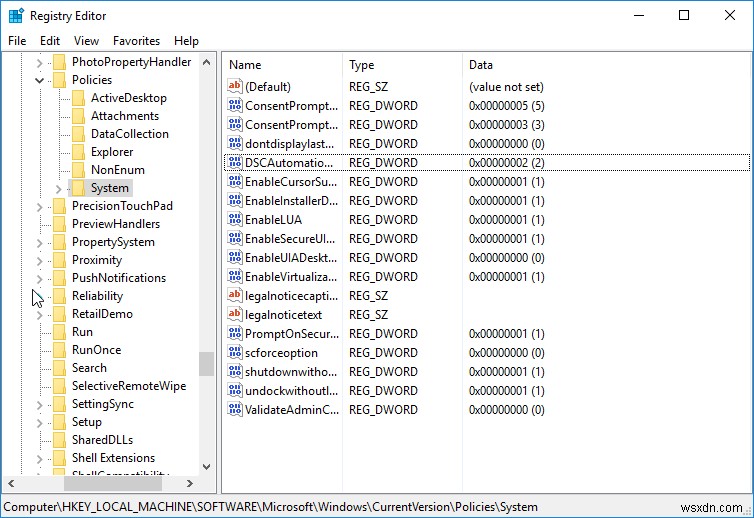
Task: Expand the PropertySystem tree node
Action: click(x=39, y=243)
